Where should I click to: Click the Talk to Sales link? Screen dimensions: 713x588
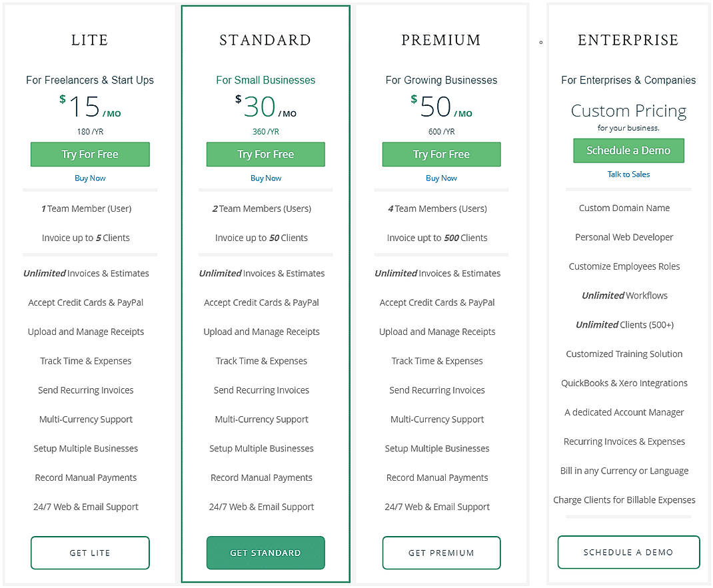(x=628, y=174)
